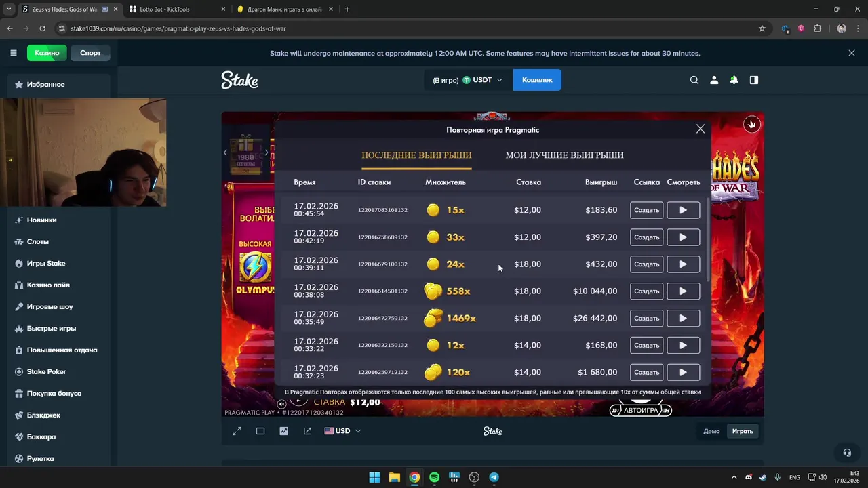
Task: Expand the USD currency dropdown
Action: 342,431
